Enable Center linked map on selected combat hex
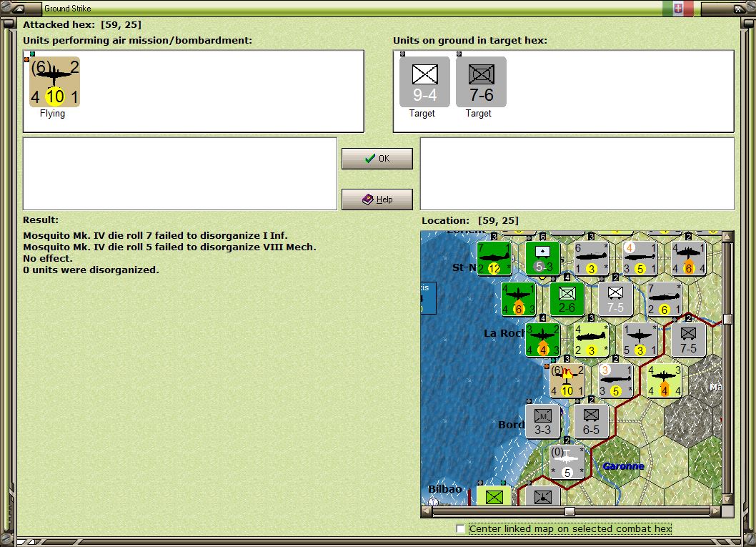The image size is (756, 547). [x=461, y=528]
